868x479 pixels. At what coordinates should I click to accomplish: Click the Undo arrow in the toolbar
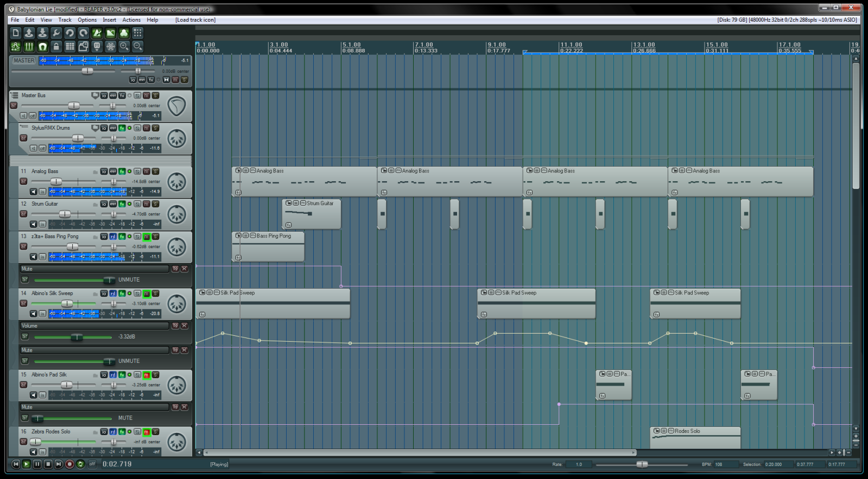69,33
